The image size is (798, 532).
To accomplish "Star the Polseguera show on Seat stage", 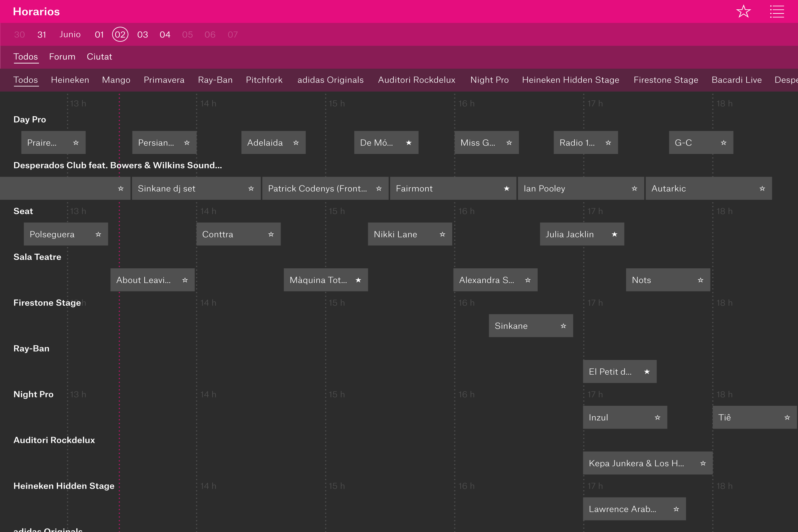I will point(99,234).
